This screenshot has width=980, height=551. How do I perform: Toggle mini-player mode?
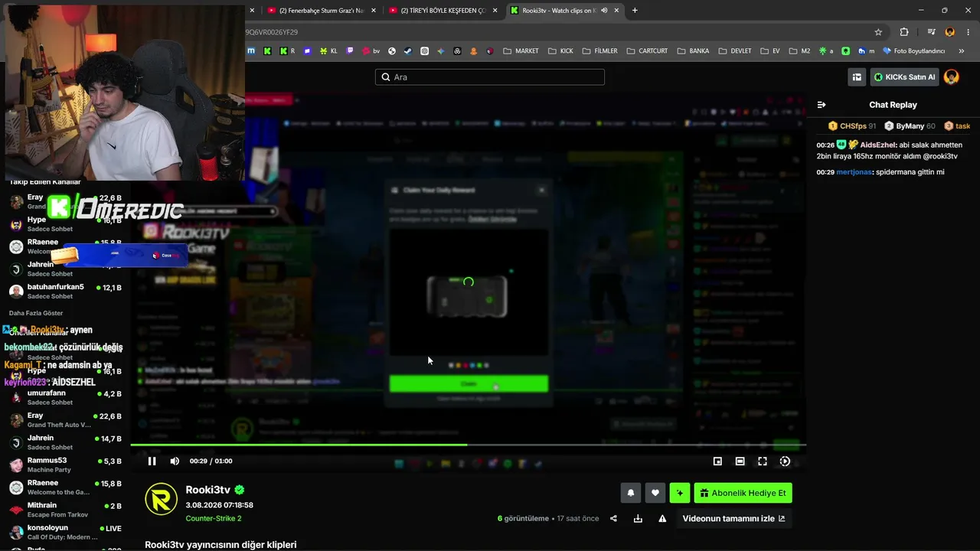[717, 461]
